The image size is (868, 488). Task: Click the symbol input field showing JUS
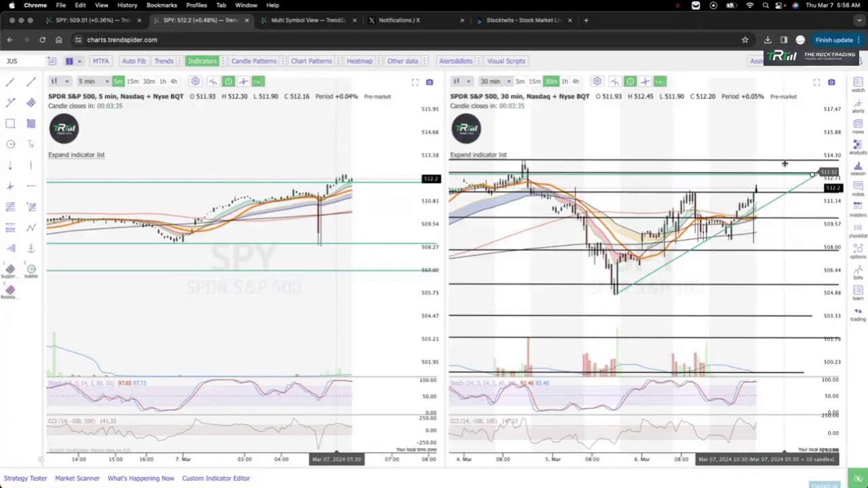pyautogui.click(x=22, y=61)
